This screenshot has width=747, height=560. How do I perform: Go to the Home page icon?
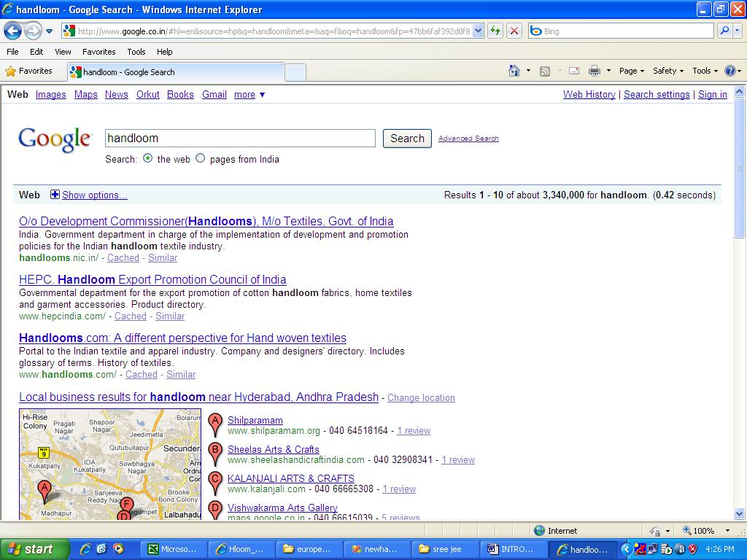pyautogui.click(x=514, y=71)
